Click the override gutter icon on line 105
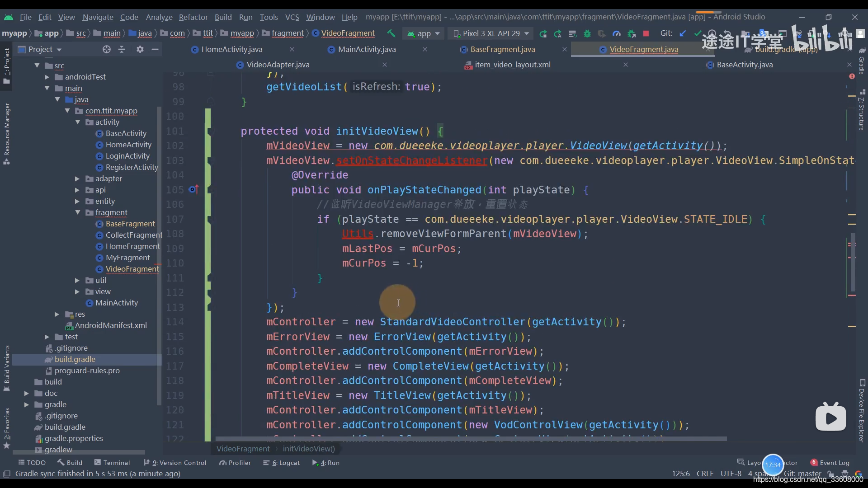This screenshot has height=488, width=868. 193,190
